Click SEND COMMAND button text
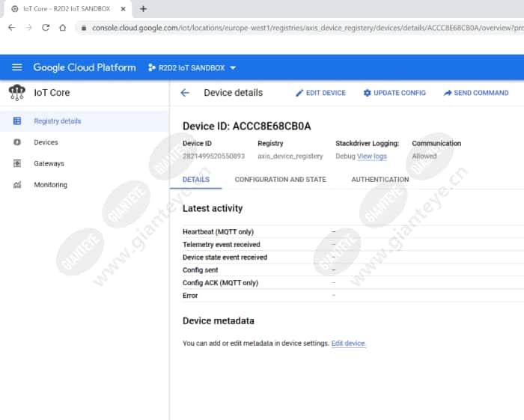This screenshot has height=420, width=524. pyautogui.click(x=481, y=93)
